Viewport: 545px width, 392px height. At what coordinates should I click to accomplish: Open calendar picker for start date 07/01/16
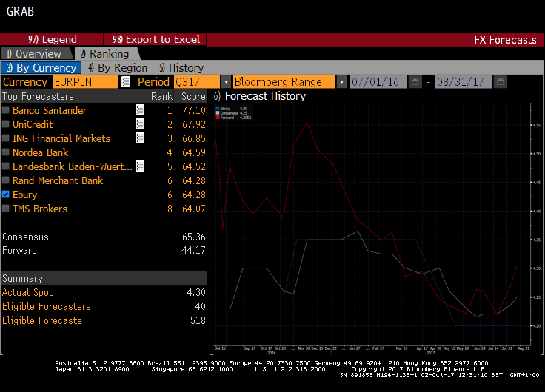tap(415, 82)
